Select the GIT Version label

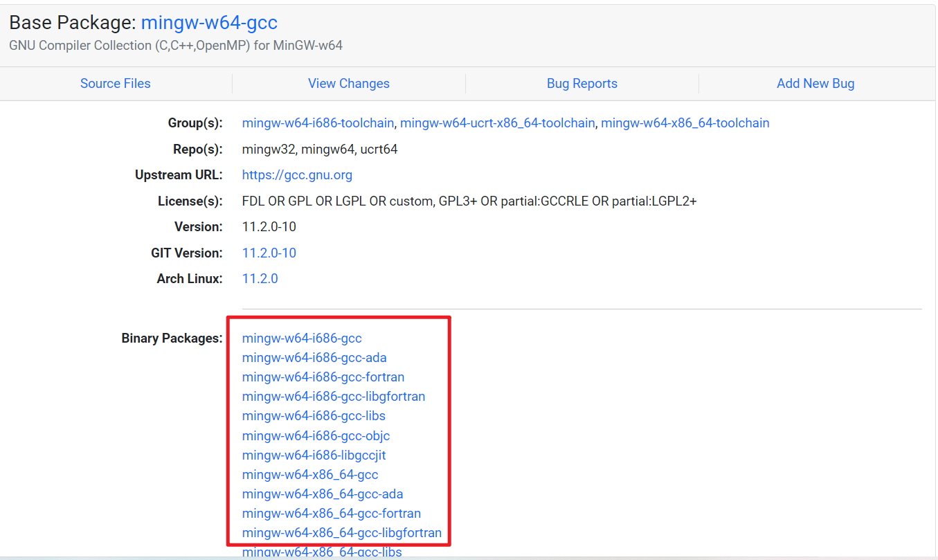[x=187, y=253]
